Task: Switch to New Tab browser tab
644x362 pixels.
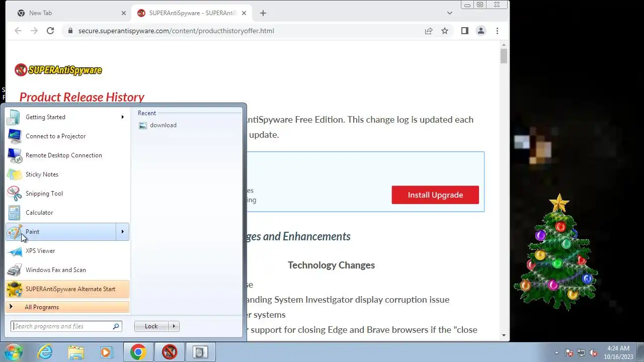Action: 70,13
